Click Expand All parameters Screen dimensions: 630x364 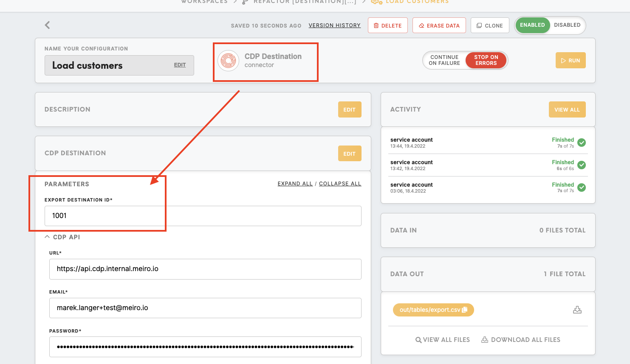[x=295, y=184]
